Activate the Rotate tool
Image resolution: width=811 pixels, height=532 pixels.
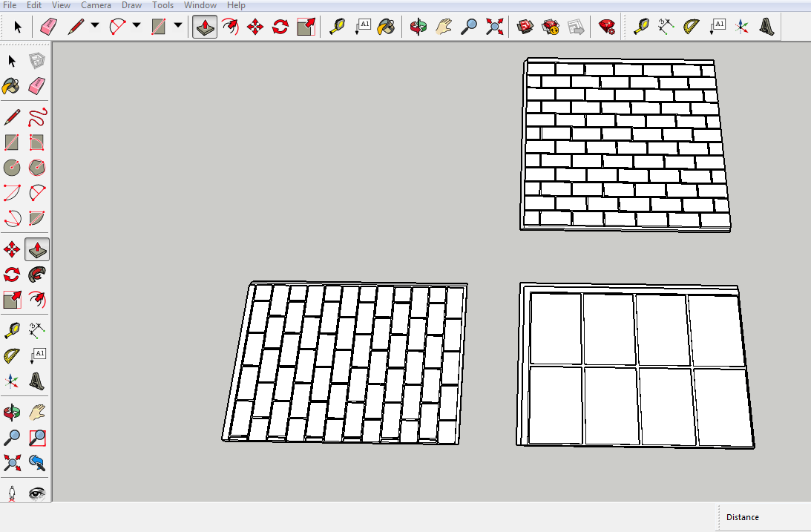280,27
